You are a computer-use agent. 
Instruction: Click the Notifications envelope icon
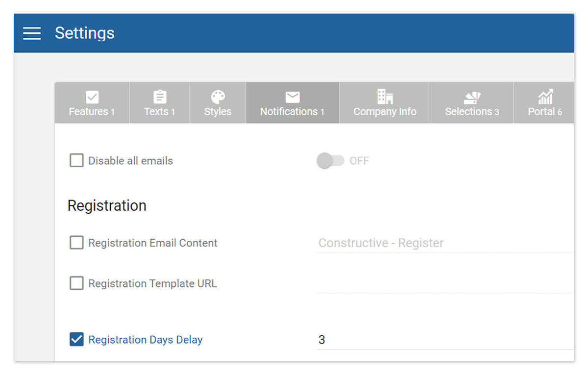293,97
